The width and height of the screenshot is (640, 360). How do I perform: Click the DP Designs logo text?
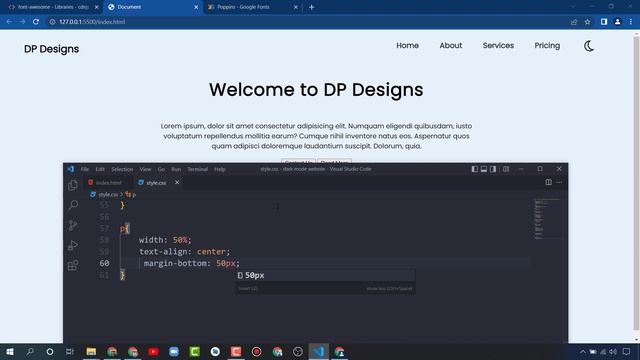tap(51, 49)
